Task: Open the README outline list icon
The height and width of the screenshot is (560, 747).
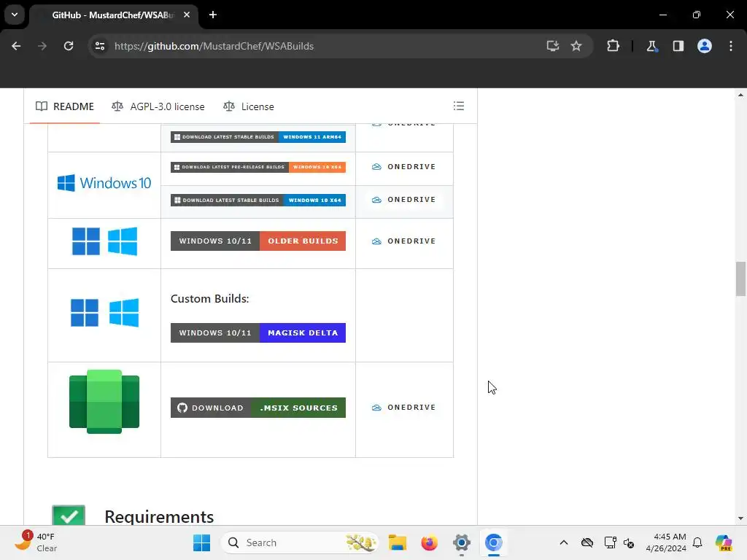Action: tap(459, 106)
